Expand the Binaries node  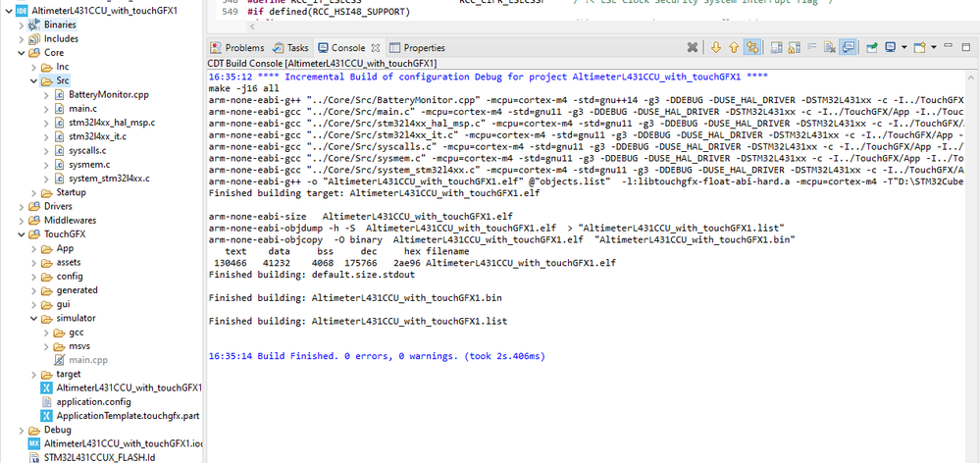pyautogui.click(x=22, y=25)
